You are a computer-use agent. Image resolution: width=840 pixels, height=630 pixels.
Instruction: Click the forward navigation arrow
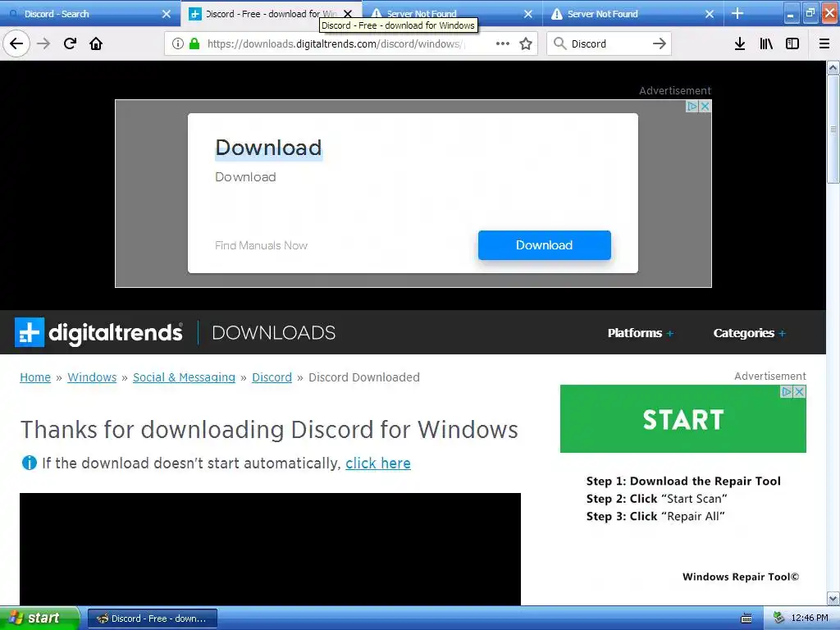43,43
